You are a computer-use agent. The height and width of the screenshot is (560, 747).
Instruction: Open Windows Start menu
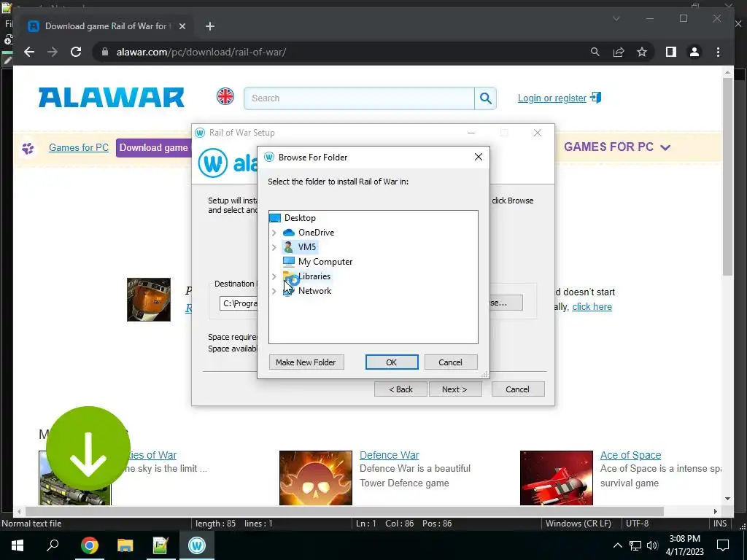[x=18, y=545]
